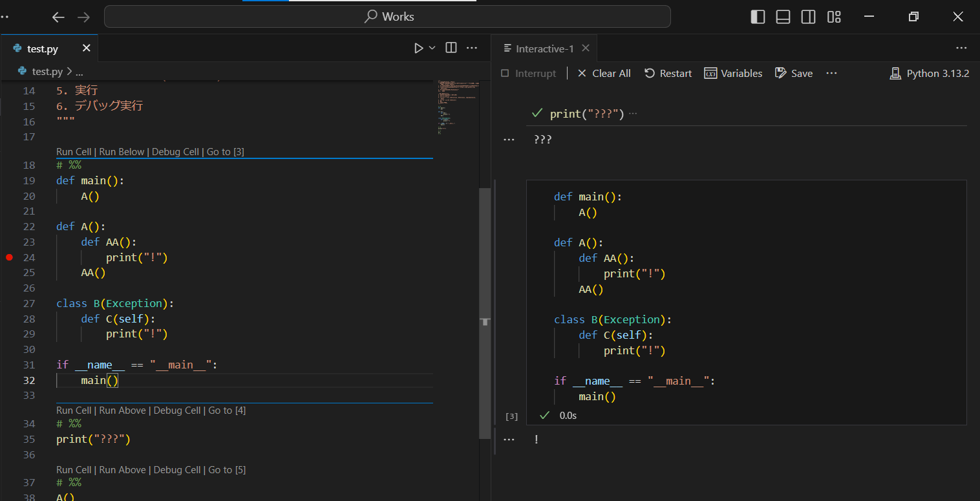Click the editor minimap
Screen dimensions: 980x501
coord(458,107)
